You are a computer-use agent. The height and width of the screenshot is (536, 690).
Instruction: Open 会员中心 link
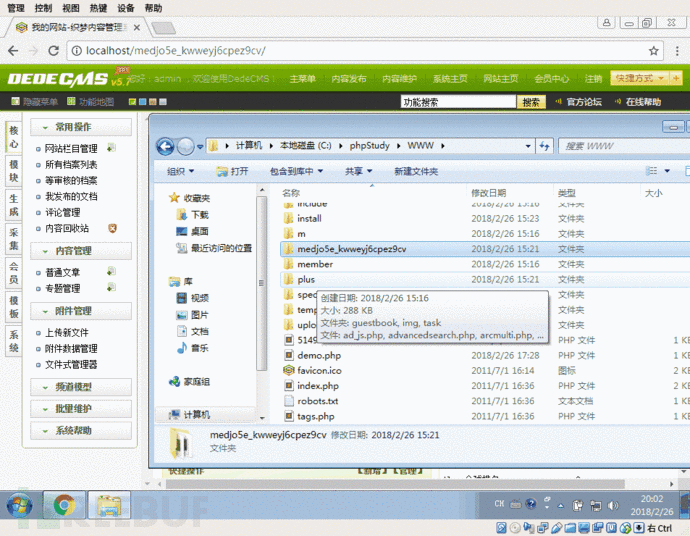coord(551,79)
